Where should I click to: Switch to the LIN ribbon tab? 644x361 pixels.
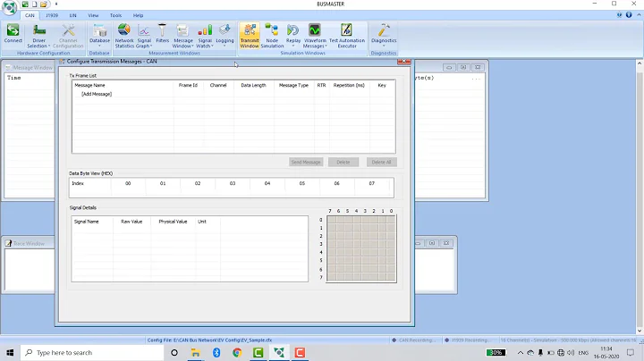tap(72, 15)
